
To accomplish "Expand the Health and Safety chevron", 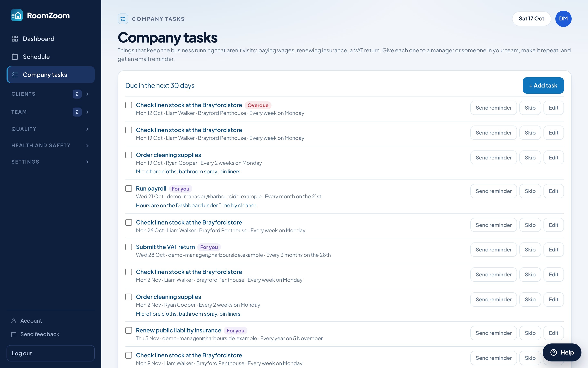I will [x=87, y=146].
